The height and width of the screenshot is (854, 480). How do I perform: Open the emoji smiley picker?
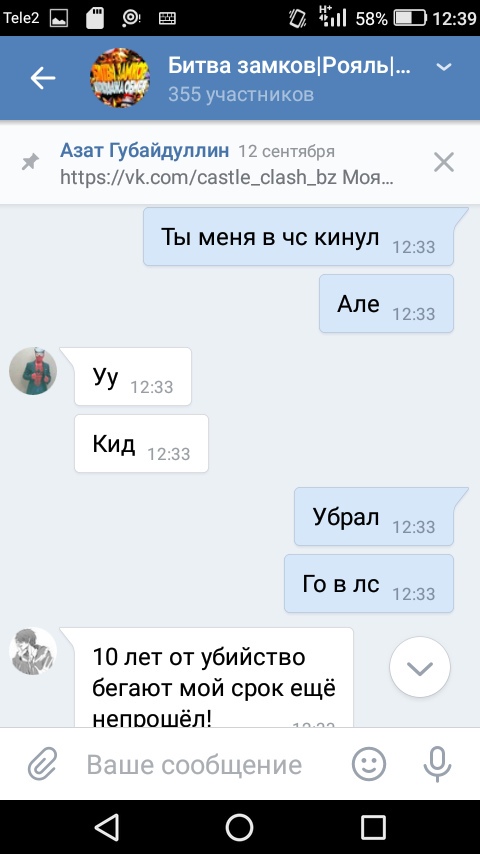[369, 764]
